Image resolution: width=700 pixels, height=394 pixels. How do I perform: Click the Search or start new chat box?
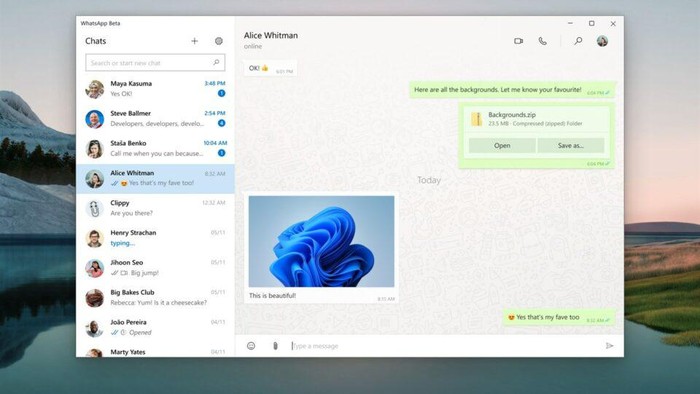(x=155, y=63)
